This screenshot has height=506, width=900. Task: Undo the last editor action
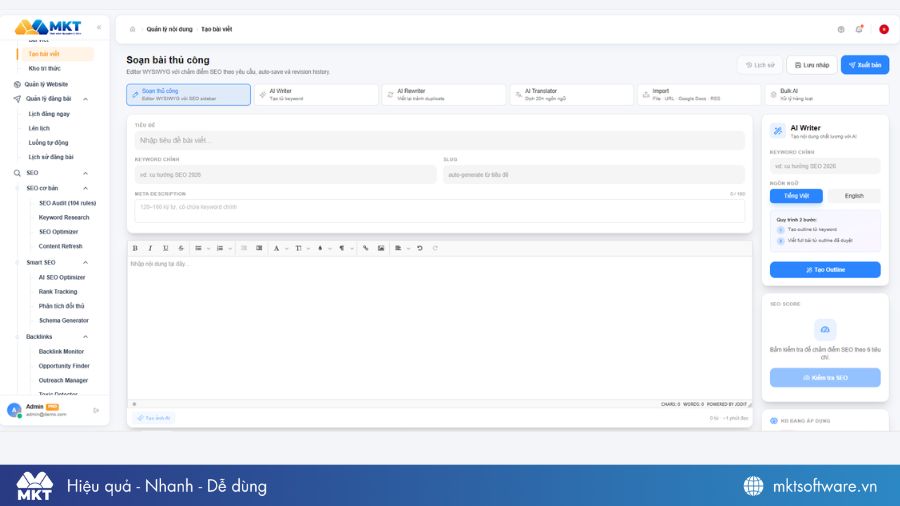click(x=420, y=248)
